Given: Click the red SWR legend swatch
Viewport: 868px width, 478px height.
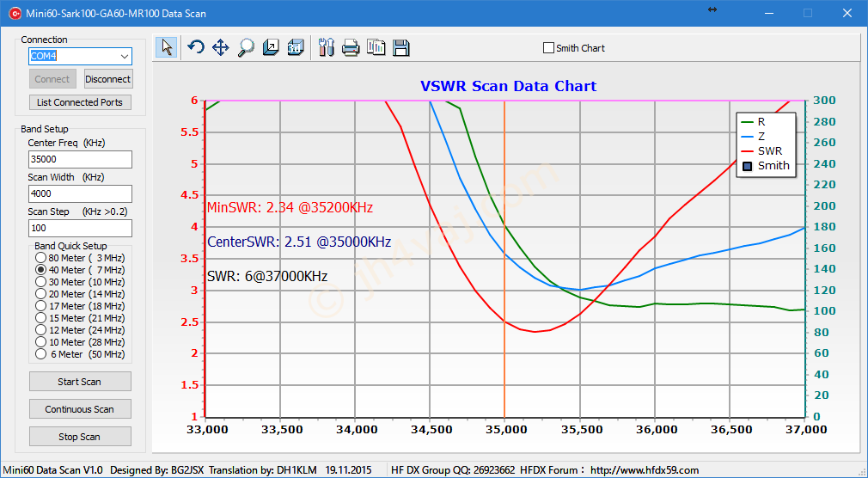Looking at the screenshot, I should [x=748, y=150].
